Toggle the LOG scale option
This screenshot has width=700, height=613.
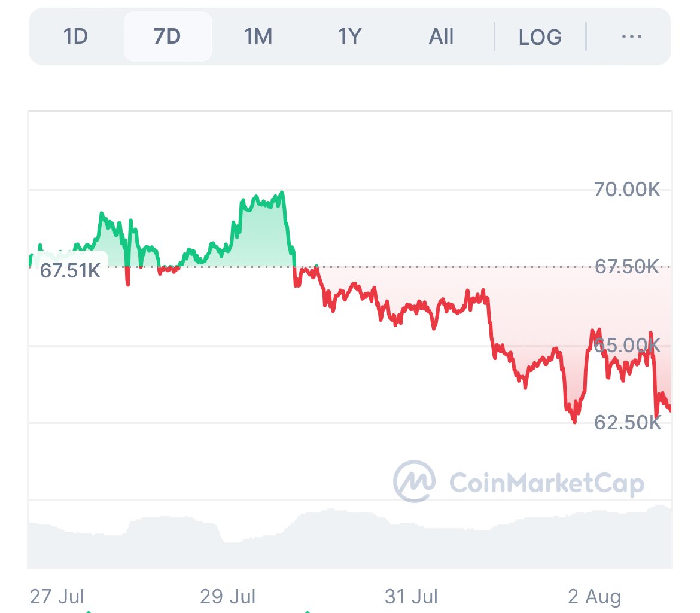540,38
